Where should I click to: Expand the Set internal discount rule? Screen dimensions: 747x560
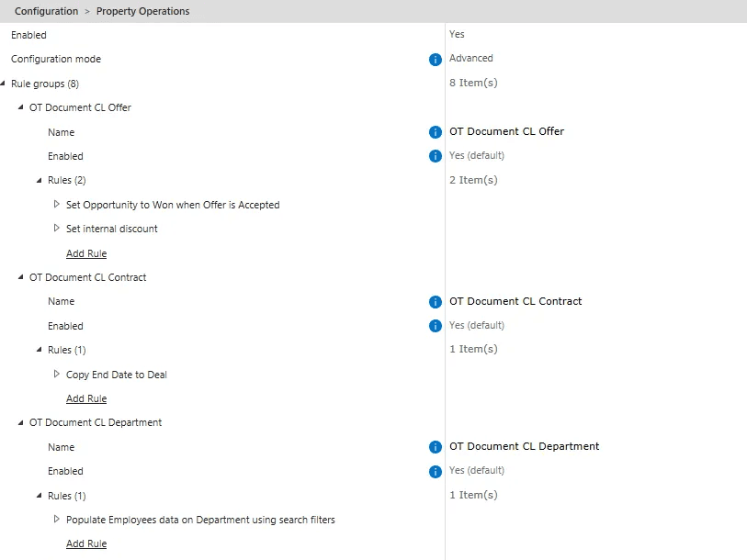coord(57,229)
